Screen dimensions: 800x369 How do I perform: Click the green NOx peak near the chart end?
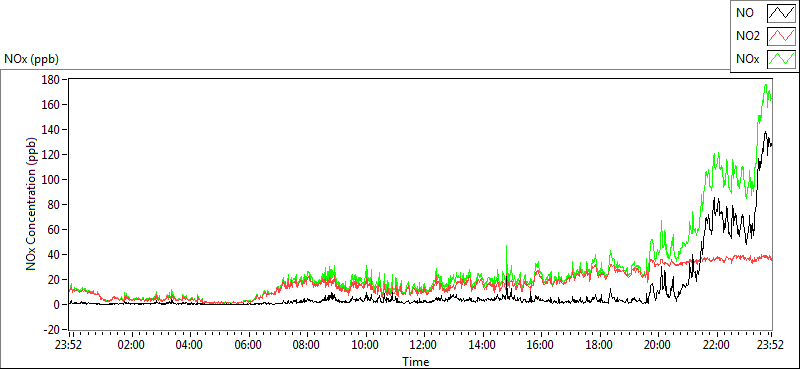coord(766,85)
